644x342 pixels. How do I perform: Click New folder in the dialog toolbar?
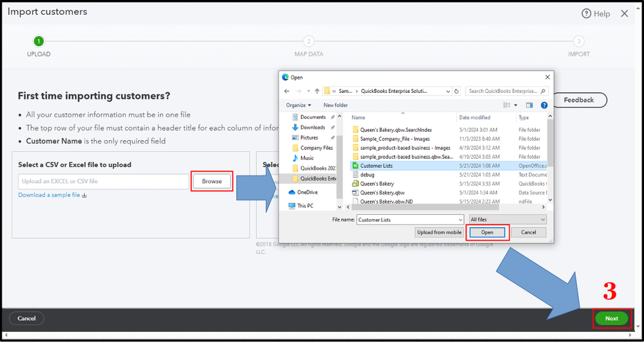click(336, 105)
